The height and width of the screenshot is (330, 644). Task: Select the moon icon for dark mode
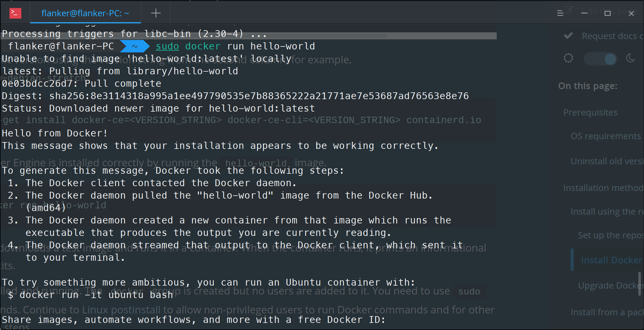pos(630,58)
